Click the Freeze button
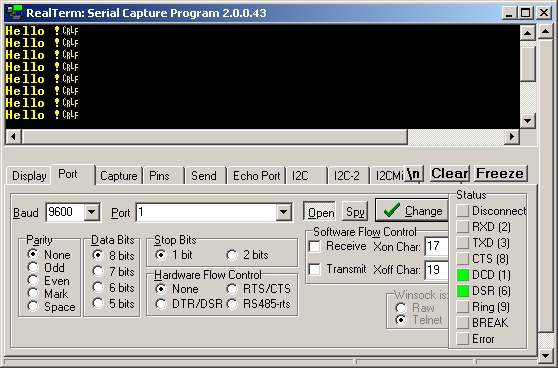 500,174
